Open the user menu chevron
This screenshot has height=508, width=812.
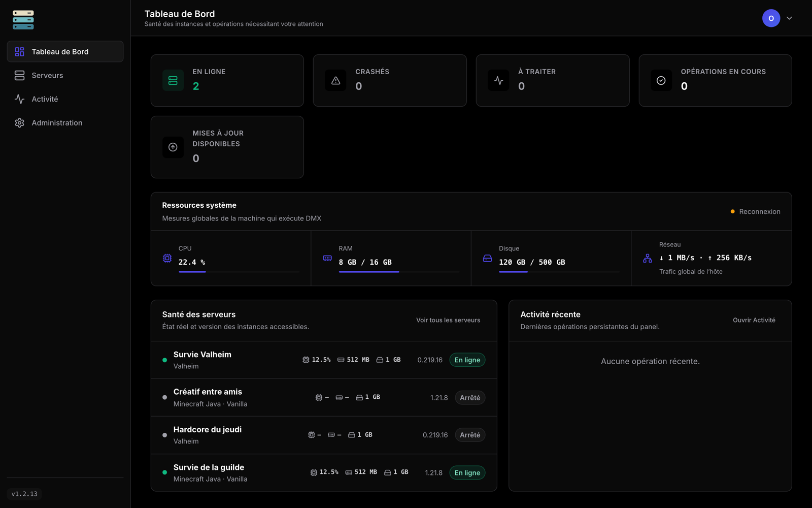[x=789, y=18]
